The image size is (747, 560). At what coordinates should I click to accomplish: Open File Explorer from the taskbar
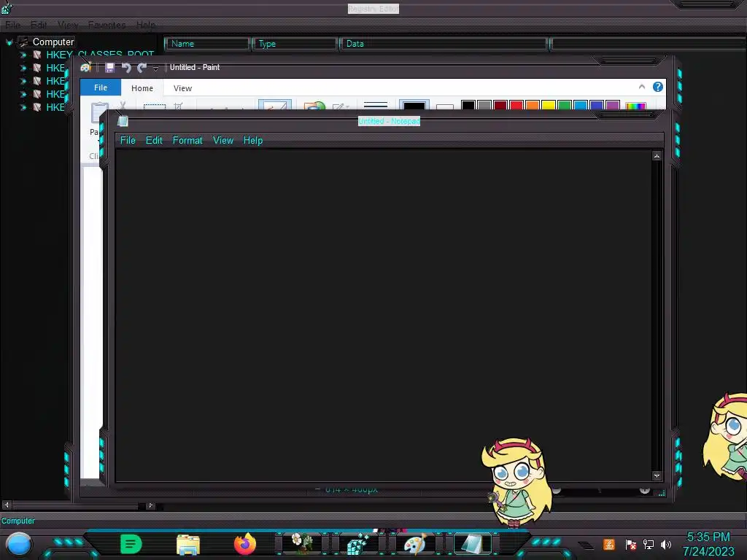[188, 545]
